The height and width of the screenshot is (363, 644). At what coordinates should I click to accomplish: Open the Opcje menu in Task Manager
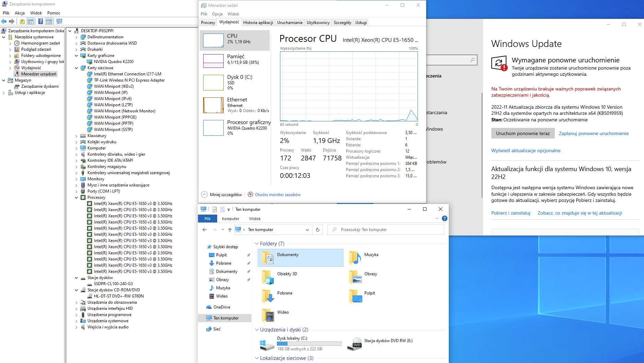pyautogui.click(x=217, y=14)
